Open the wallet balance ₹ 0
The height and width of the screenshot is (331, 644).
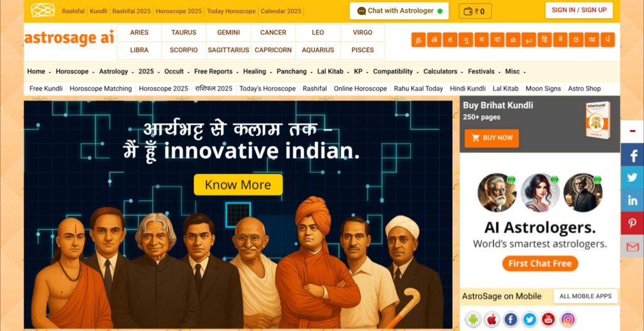pos(475,11)
